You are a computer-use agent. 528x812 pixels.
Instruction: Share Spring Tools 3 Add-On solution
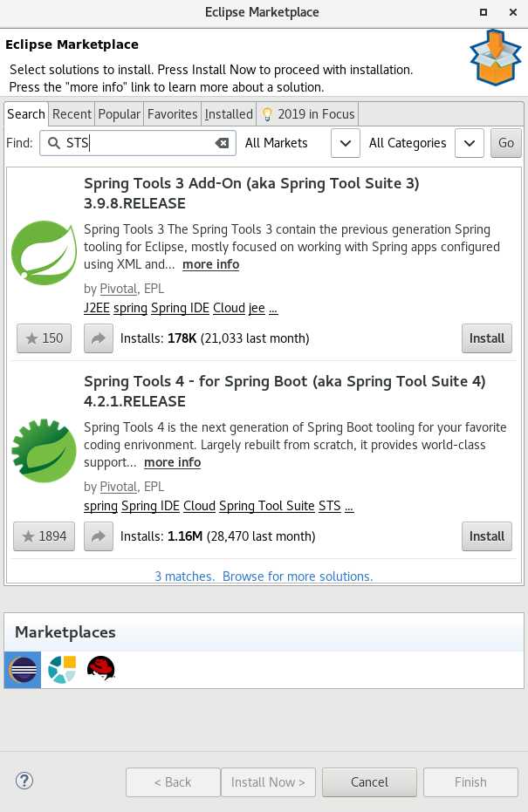click(x=99, y=338)
